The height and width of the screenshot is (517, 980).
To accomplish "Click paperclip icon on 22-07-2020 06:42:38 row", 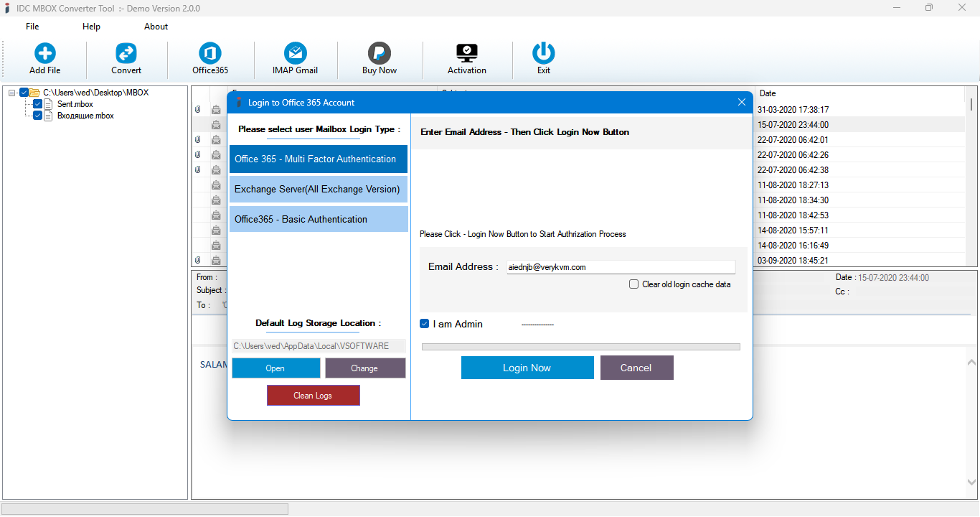I will tap(198, 170).
